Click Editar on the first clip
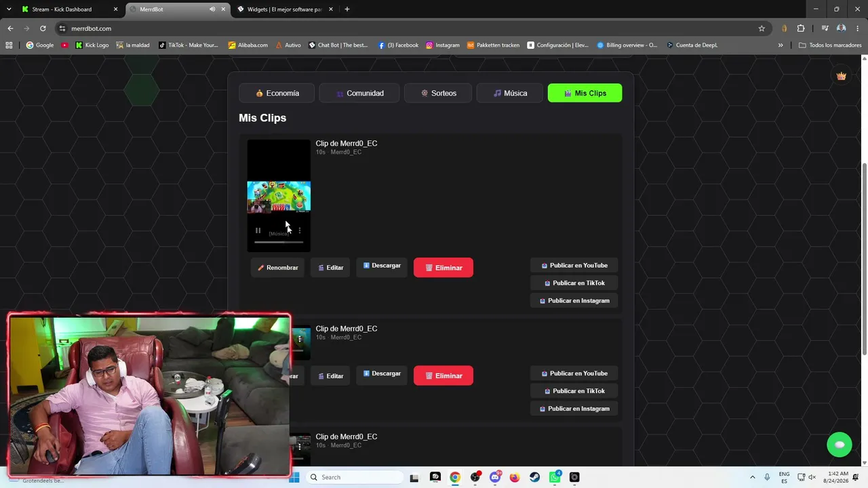Screen dimensions: 868x488 point(330,268)
